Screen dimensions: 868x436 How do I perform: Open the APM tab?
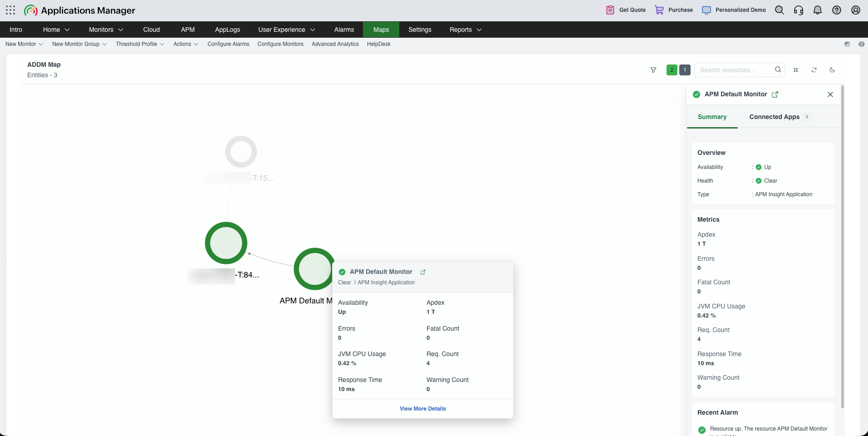coord(188,30)
